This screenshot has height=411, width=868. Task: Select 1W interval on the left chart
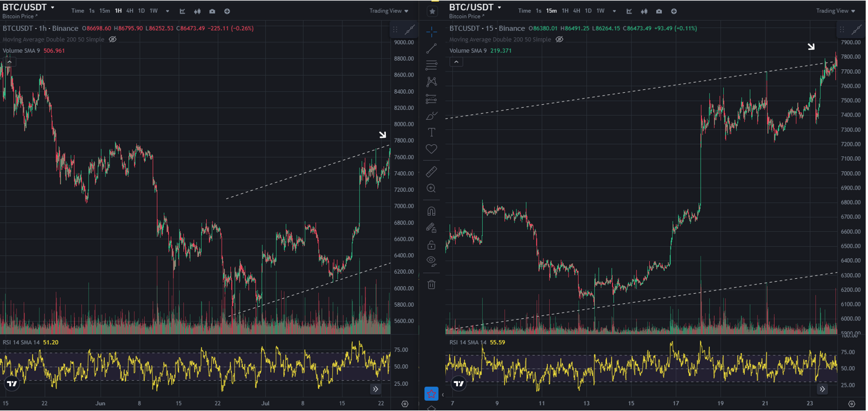click(153, 11)
